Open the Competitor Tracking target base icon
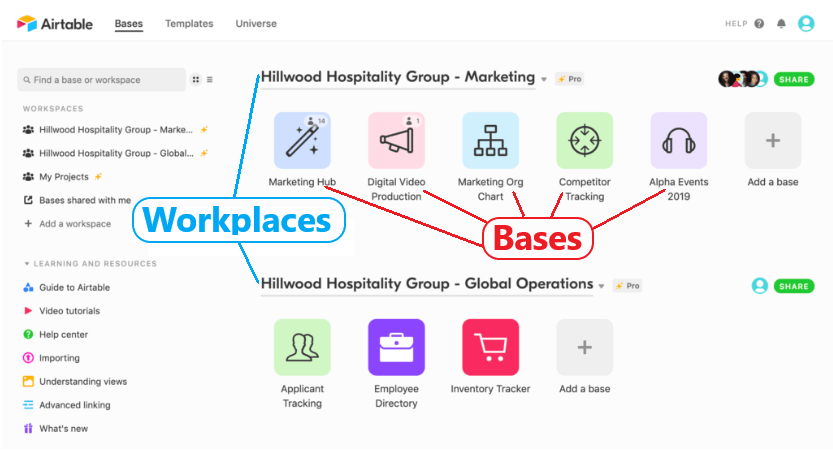Image resolution: width=833 pixels, height=452 pixels. click(x=584, y=140)
